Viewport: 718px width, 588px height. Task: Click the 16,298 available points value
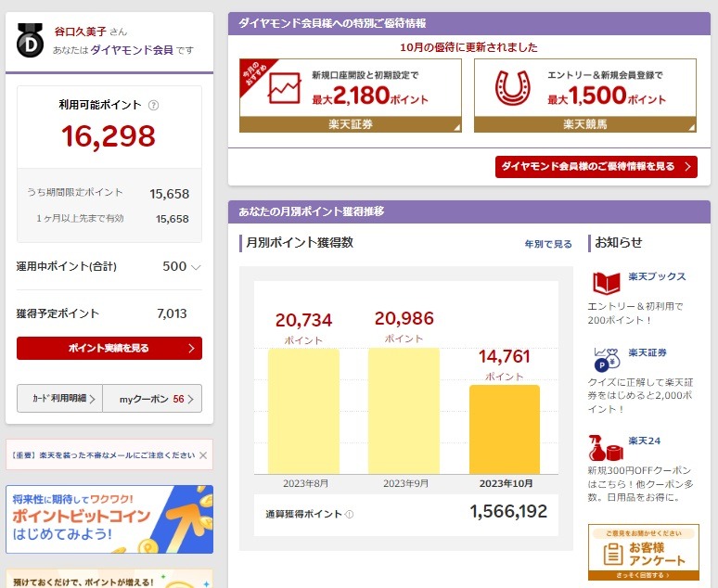[x=109, y=136]
